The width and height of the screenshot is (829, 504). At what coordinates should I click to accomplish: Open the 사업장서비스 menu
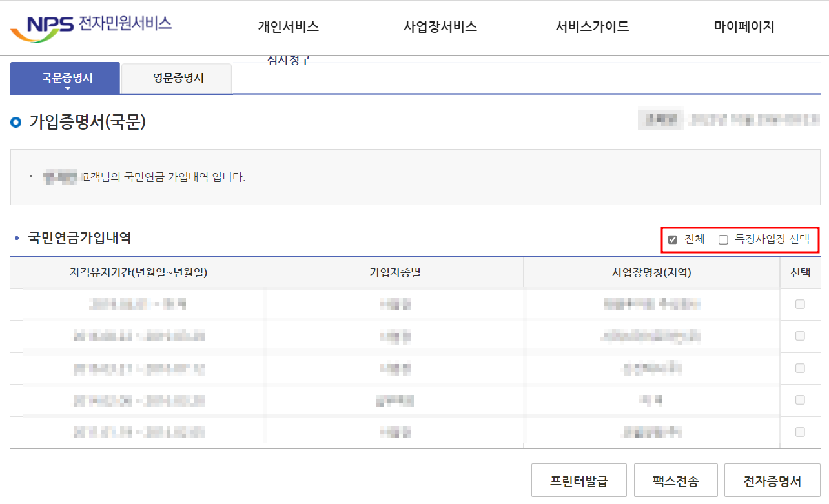[440, 27]
